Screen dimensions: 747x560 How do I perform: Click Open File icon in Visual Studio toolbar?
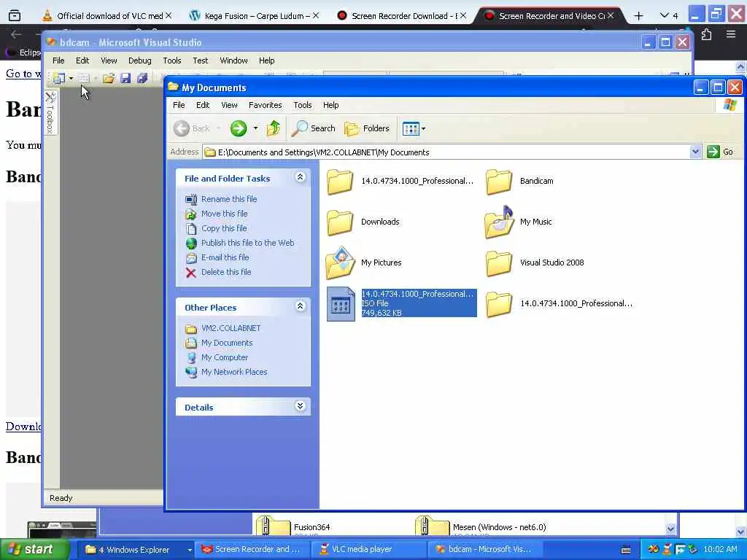pos(109,78)
